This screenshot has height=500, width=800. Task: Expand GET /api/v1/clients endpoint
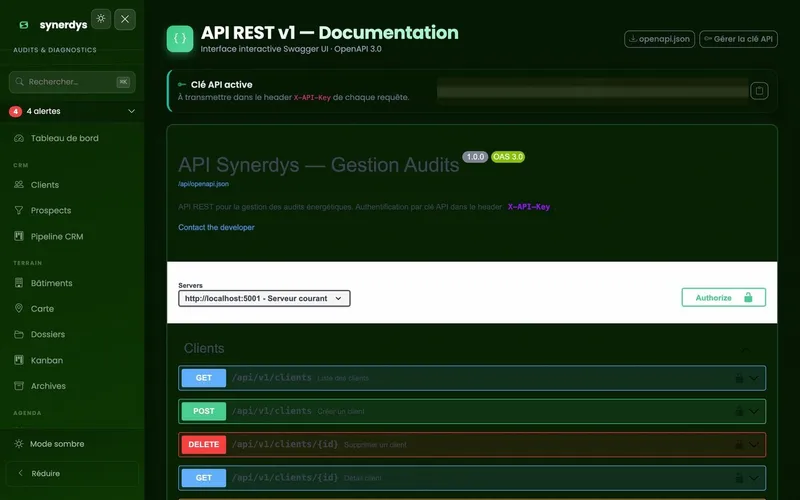pos(472,378)
